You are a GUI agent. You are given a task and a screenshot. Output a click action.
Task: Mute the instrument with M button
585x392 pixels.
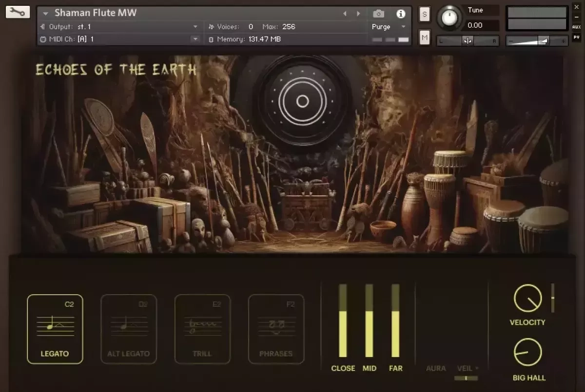[x=425, y=37]
